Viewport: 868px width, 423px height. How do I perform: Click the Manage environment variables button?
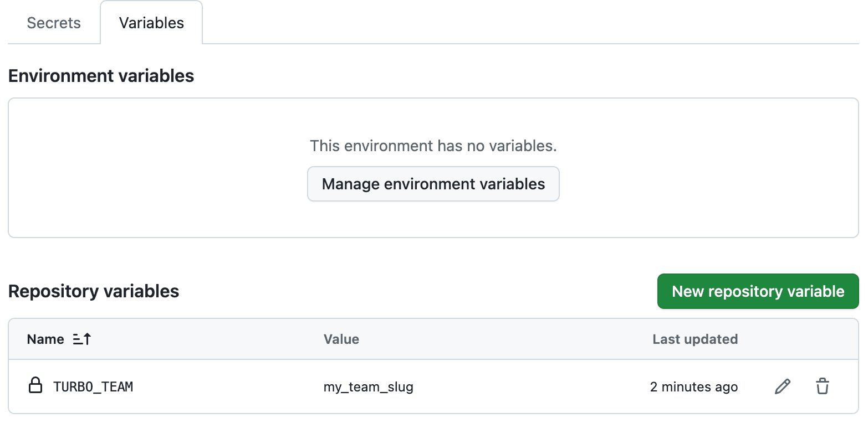point(433,184)
